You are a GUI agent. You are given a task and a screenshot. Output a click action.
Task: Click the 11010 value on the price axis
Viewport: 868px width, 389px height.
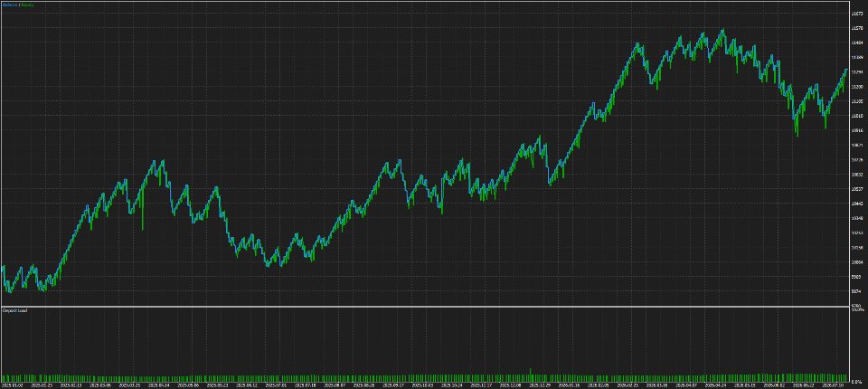pos(857,116)
